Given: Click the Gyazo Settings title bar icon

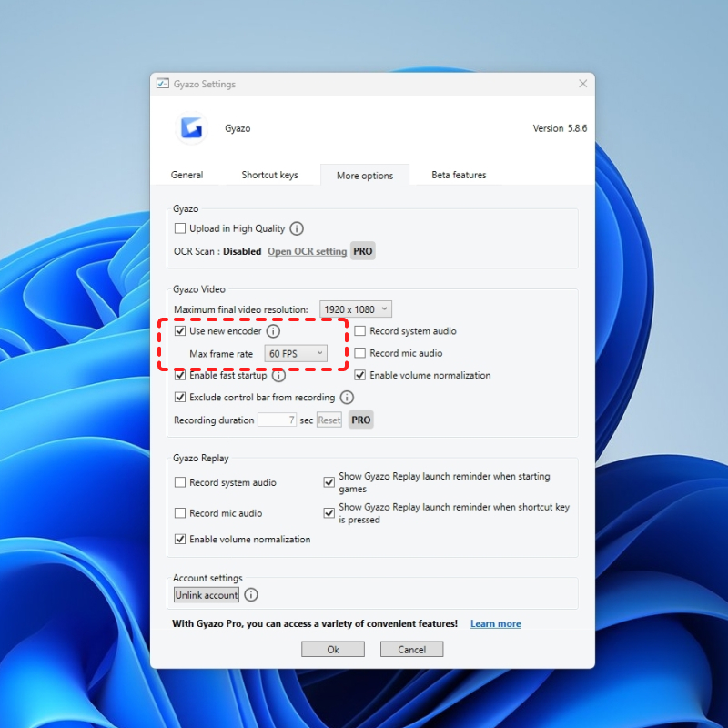Looking at the screenshot, I should click(163, 84).
